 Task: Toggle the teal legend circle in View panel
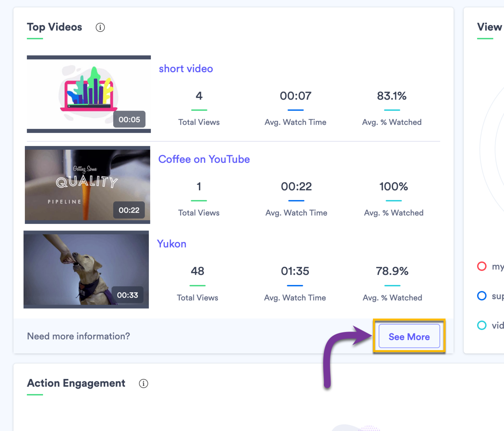point(482,325)
